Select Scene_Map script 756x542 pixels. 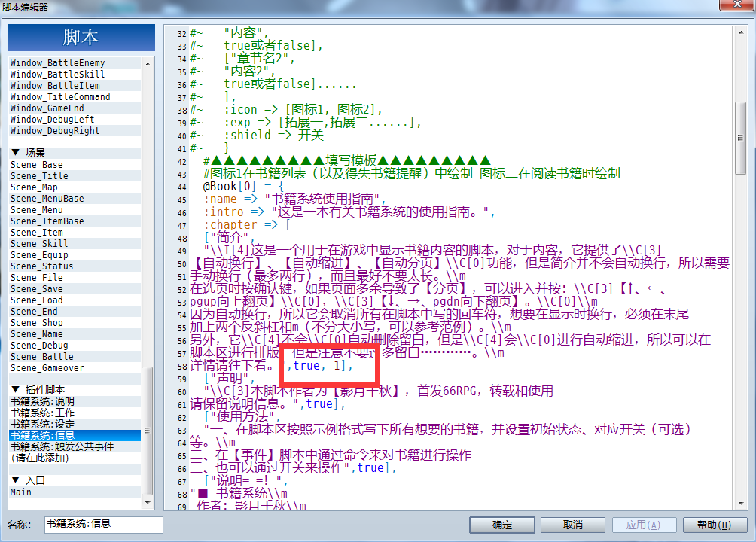[x=75, y=187]
